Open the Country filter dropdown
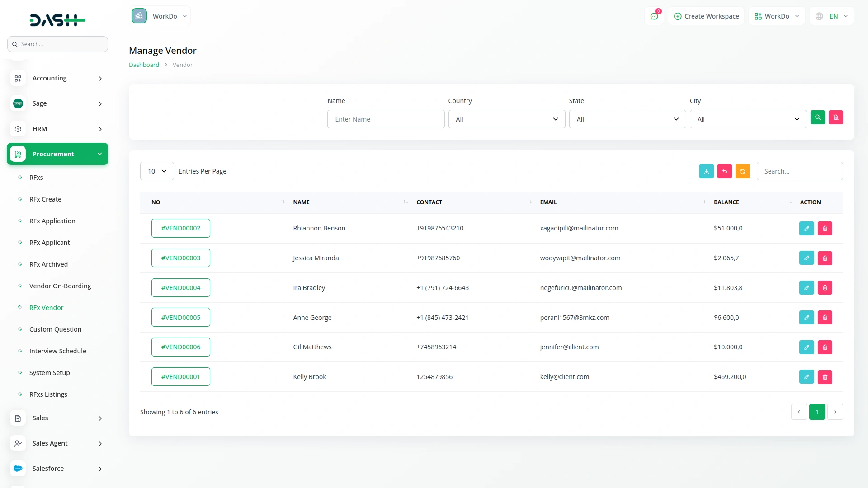Viewport: 868px width, 488px height. (x=506, y=119)
